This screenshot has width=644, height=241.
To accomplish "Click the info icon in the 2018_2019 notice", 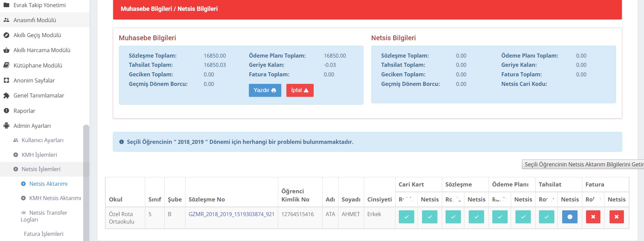I will click(121, 142).
